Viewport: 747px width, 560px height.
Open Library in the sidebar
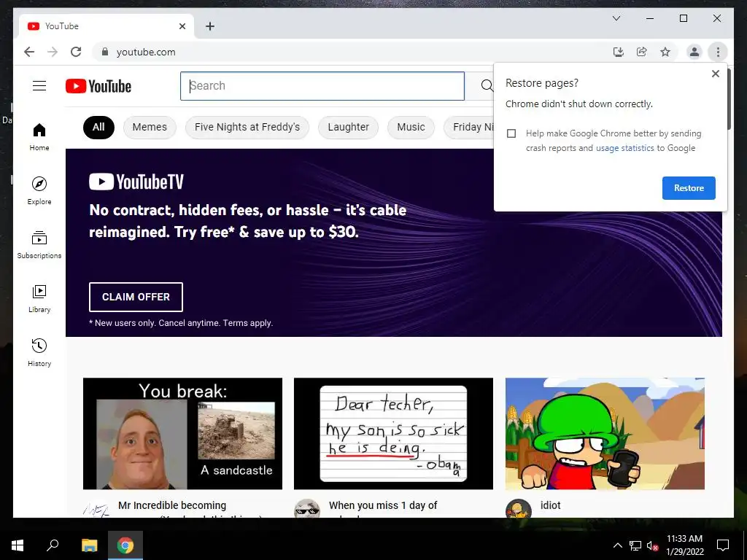39,299
